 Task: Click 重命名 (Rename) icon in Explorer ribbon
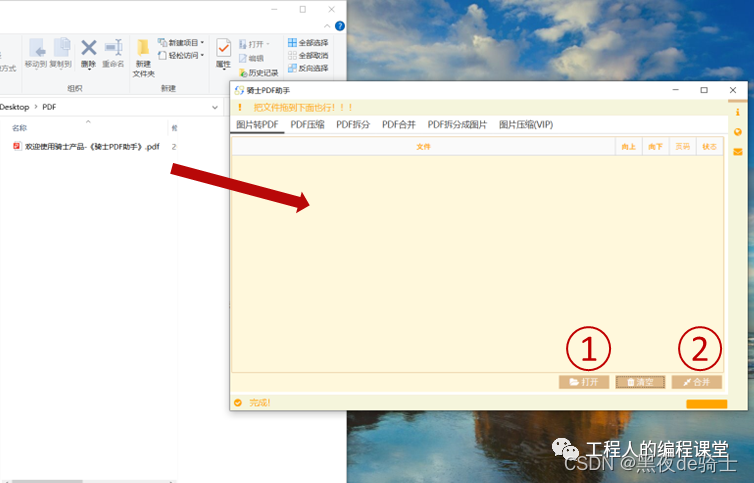point(113,53)
